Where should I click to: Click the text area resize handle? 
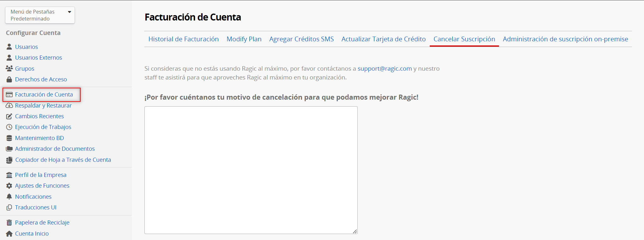click(355, 231)
